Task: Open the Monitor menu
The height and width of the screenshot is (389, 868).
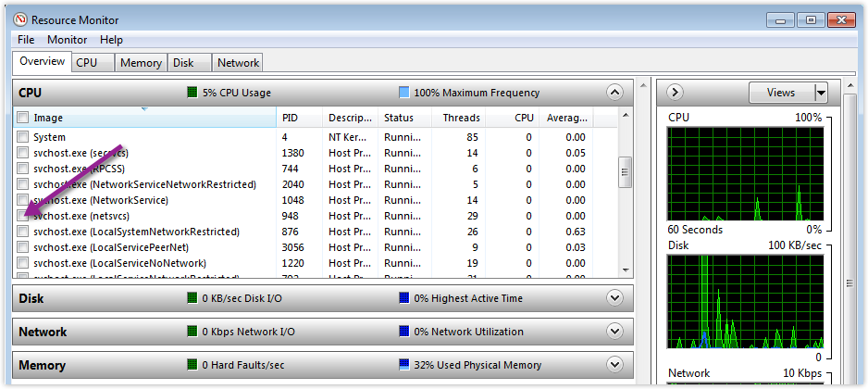Action: pyautogui.click(x=67, y=40)
